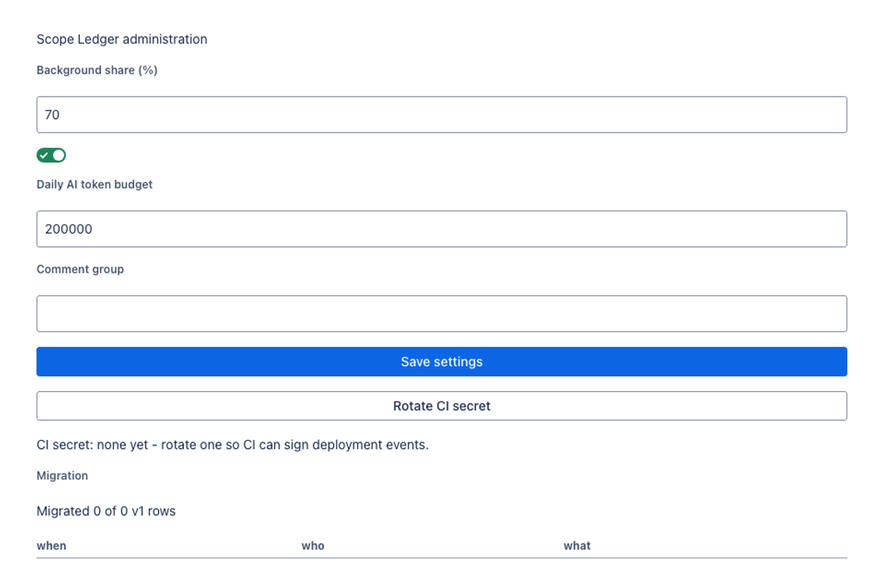
Task: Click the 'Background share (%)' label
Action: click(x=97, y=71)
